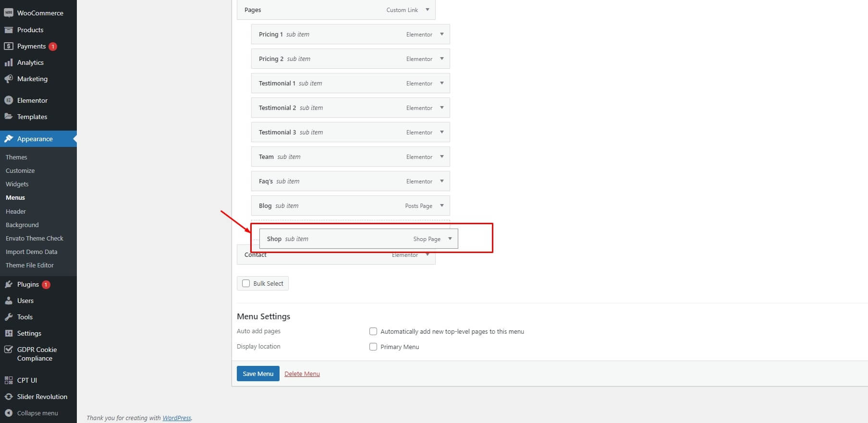Expand the Pricing 1 menu item
868x423 pixels.
442,34
